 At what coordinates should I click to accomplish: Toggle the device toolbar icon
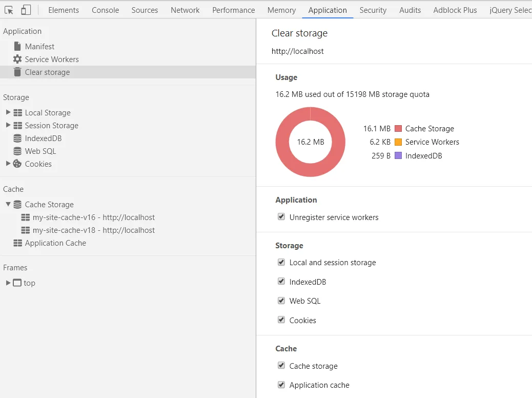coord(26,10)
